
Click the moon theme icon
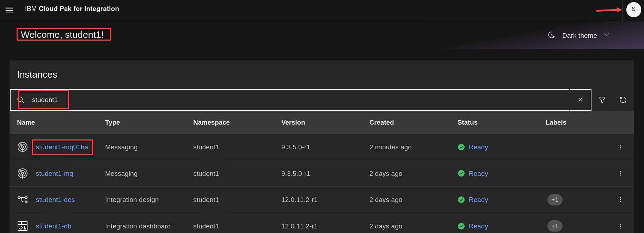coord(551,35)
